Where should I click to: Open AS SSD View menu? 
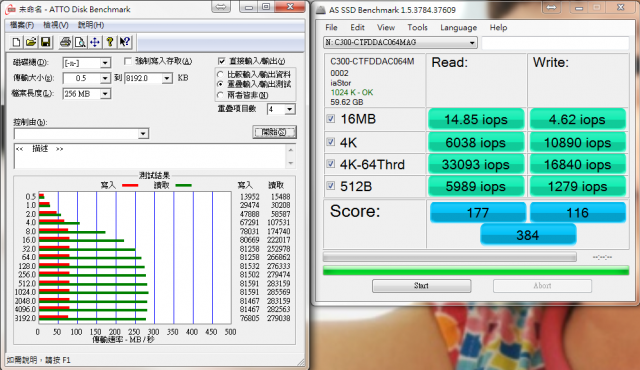click(x=386, y=27)
